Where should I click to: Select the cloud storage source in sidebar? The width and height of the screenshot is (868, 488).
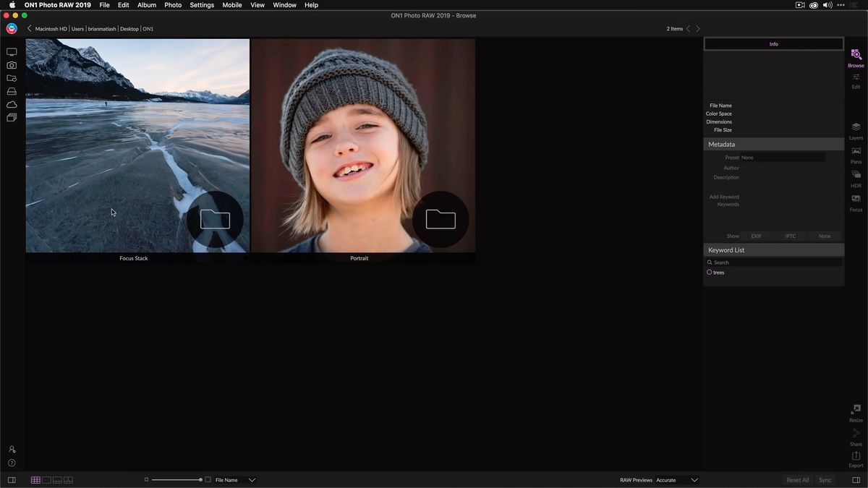coord(12,104)
